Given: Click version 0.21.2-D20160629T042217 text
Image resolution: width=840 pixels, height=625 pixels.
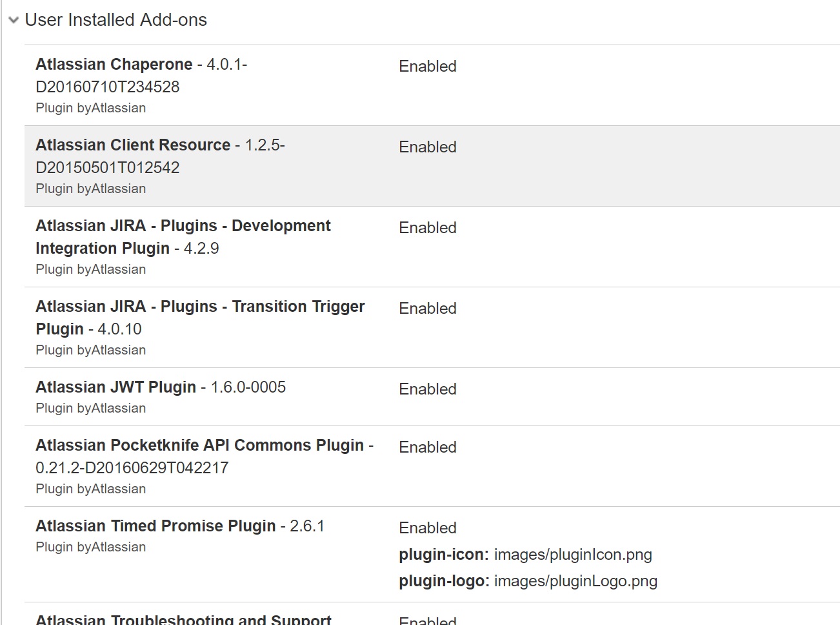Looking at the screenshot, I should 132,467.
